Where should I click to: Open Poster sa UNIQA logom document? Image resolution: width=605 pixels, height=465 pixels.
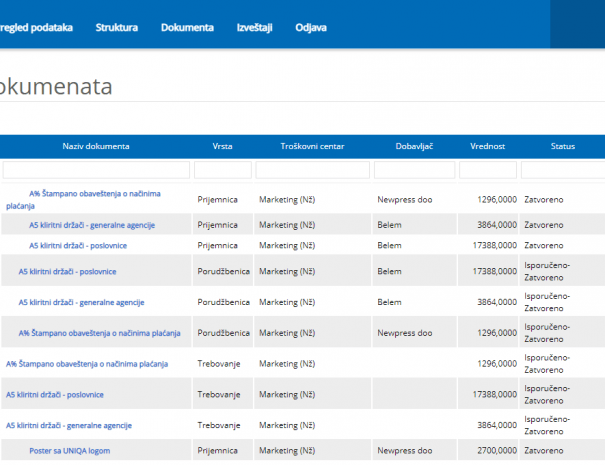[x=69, y=451]
